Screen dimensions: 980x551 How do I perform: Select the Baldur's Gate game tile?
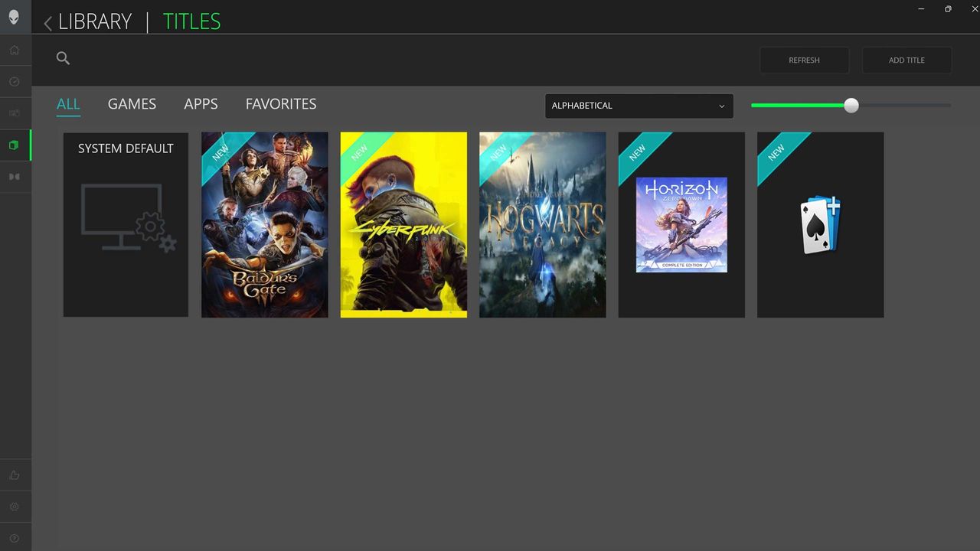(264, 224)
